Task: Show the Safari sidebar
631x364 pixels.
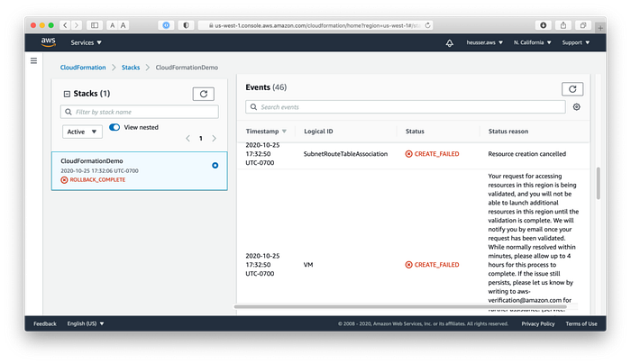Action: click(x=95, y=25)
